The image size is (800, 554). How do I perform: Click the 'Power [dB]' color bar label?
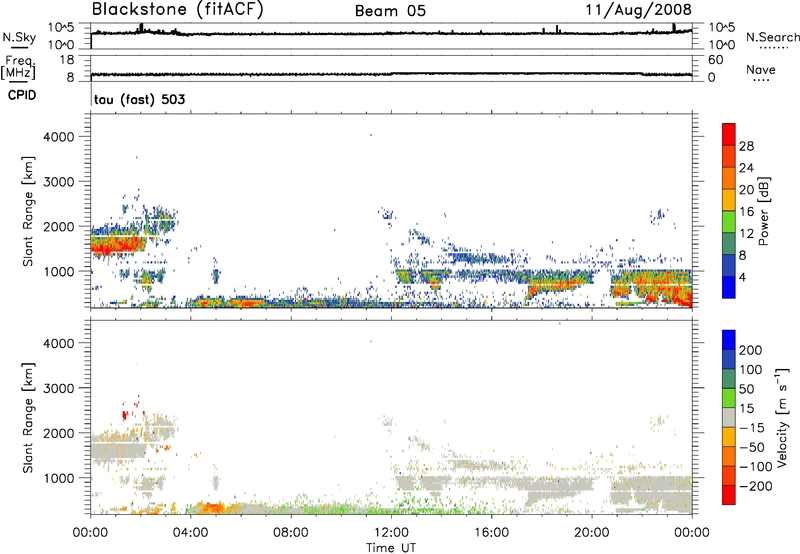click(764, 211)
